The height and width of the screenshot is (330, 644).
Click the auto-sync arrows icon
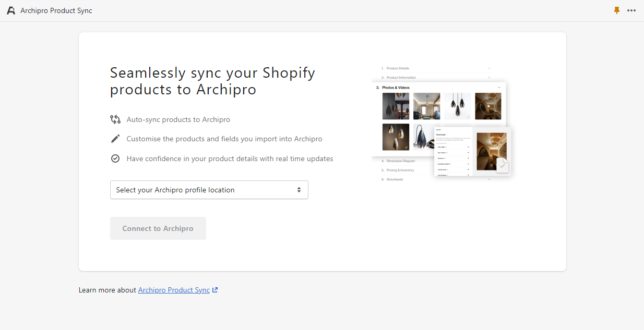(x=115, y=119)
